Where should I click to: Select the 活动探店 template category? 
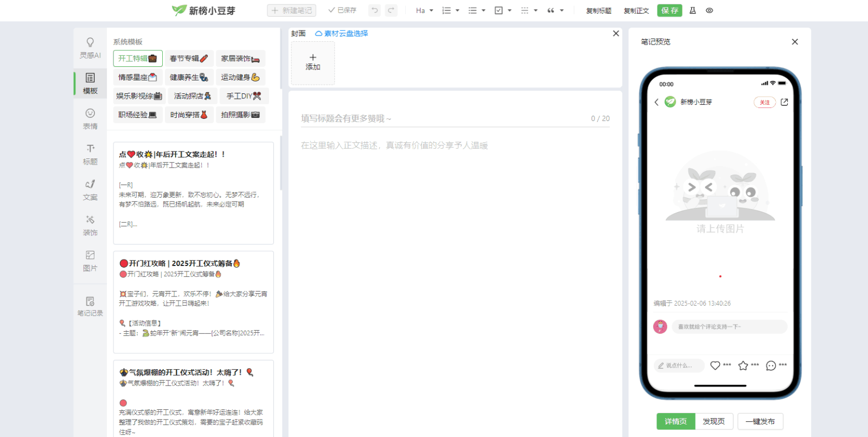(193, 96)
